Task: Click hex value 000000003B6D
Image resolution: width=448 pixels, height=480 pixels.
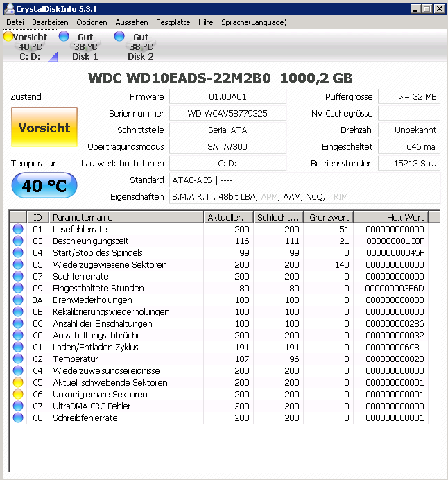Action: pos(395,289)
